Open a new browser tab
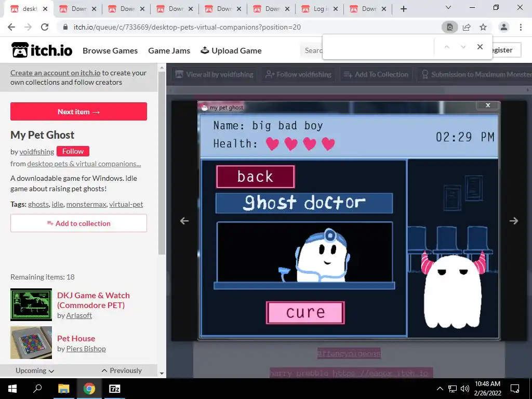This screenshot has width=532, height=399. tap(403, 9)
